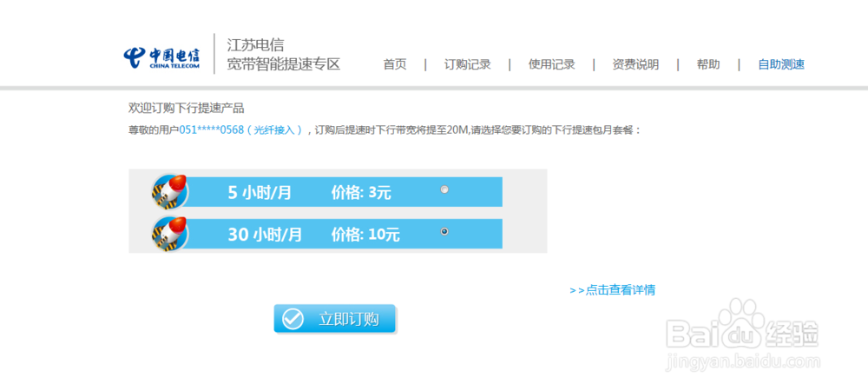Click the 欢迎订购下行提速产品 heading
Image resolution: width=868 pixels, height=391 pixels.
coord(186,108)
